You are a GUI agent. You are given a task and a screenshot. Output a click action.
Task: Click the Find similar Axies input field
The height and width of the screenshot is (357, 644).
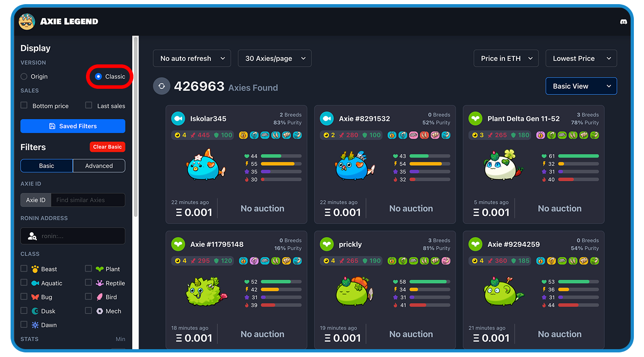(87, 200)
